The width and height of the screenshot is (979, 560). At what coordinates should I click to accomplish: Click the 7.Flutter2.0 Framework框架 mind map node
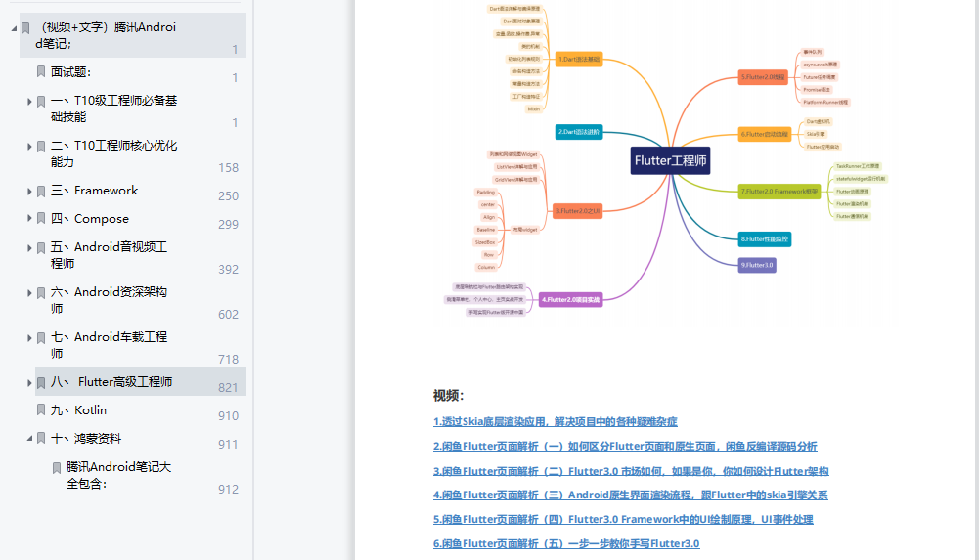[779, 191]
